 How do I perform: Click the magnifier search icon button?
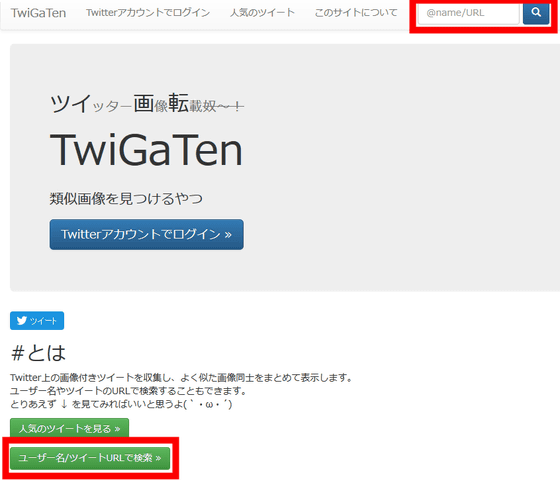coord(536,13)
